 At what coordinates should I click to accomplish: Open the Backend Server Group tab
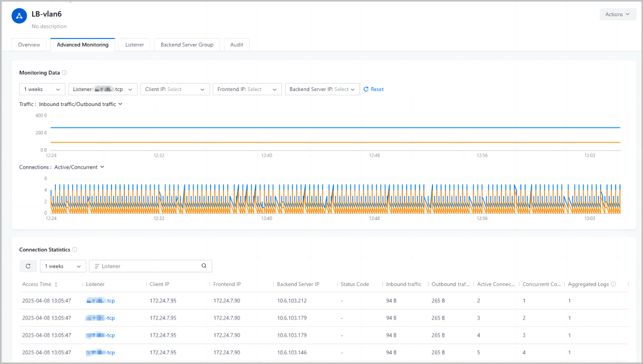coord(187,45)
